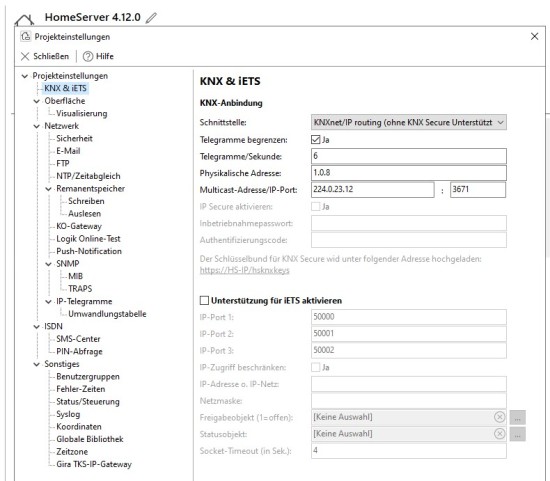Click the Physikalische Adresse field
The height and width of the screenshot is (481, 550).
(409, 173)
